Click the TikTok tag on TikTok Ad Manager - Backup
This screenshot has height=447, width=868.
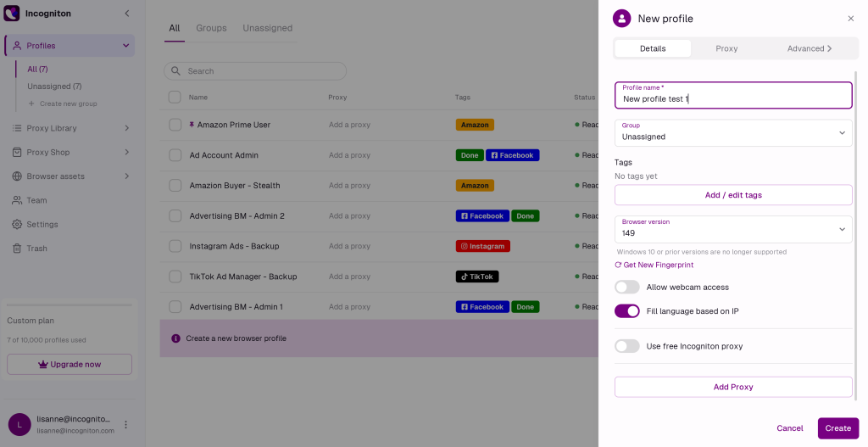pyautogui.click(x=477, y=277)
